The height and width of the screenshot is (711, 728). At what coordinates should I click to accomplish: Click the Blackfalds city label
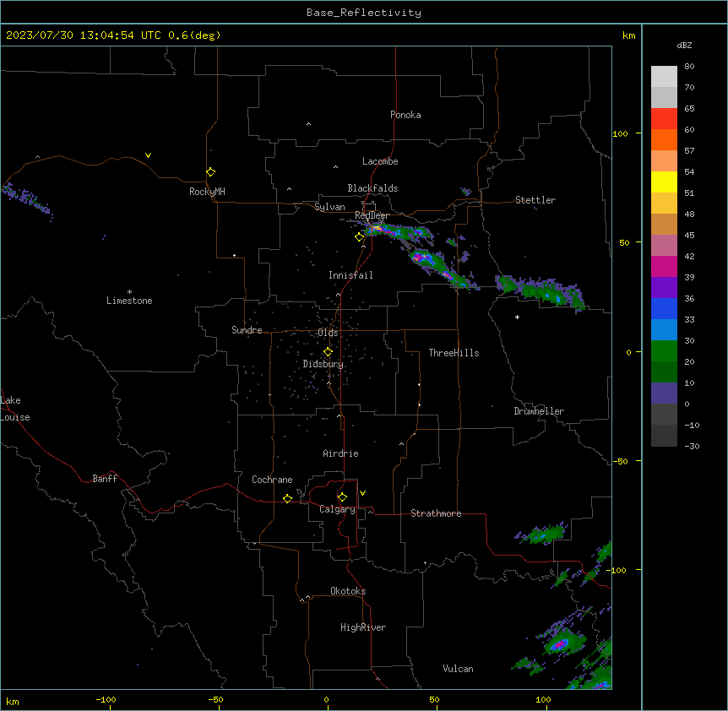coord(372,188)
